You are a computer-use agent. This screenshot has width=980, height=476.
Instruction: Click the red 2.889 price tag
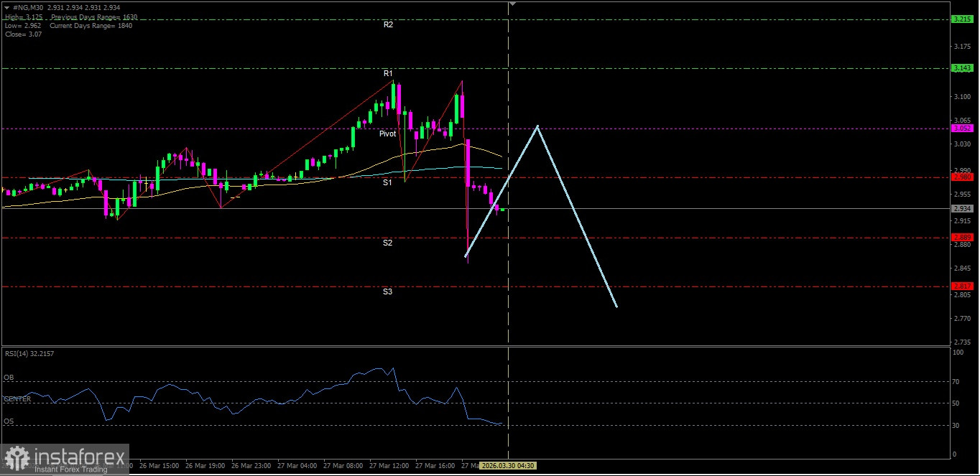(961, 237)
